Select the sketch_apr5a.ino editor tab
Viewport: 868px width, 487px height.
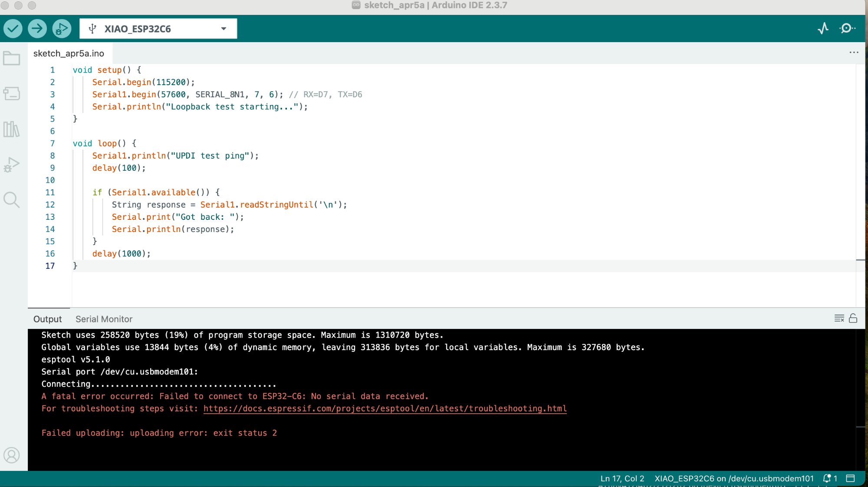69,53
